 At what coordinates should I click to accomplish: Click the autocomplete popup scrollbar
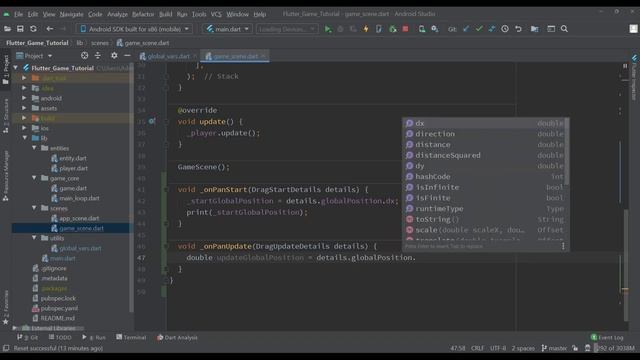(x=567, y=151)
